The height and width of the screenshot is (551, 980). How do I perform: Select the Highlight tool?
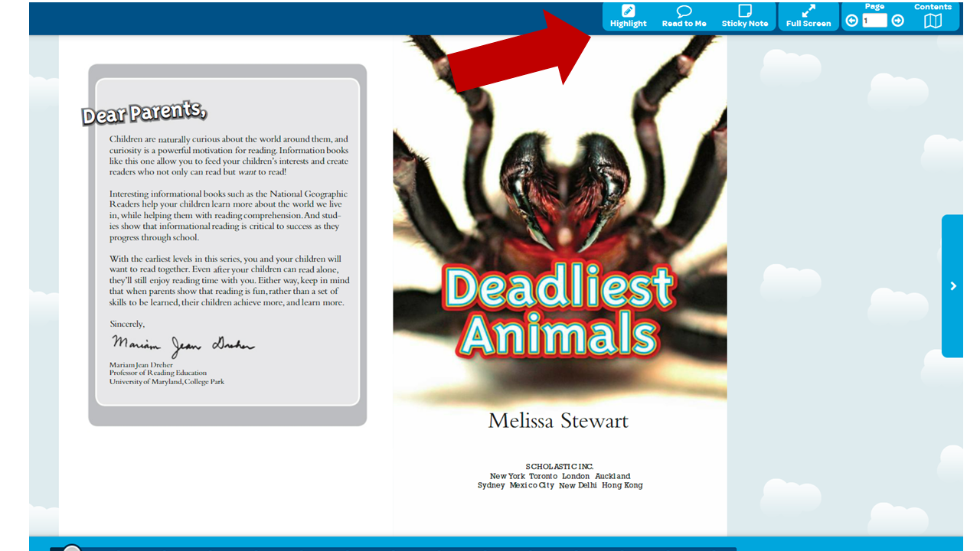pyautogui.click(x=628, y=16)
